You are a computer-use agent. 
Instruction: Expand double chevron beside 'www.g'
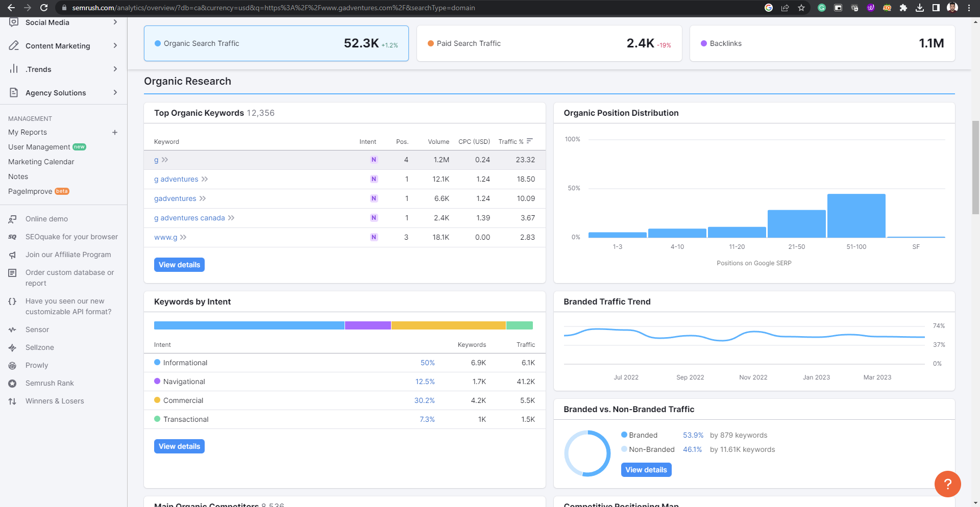coord(183,237)
